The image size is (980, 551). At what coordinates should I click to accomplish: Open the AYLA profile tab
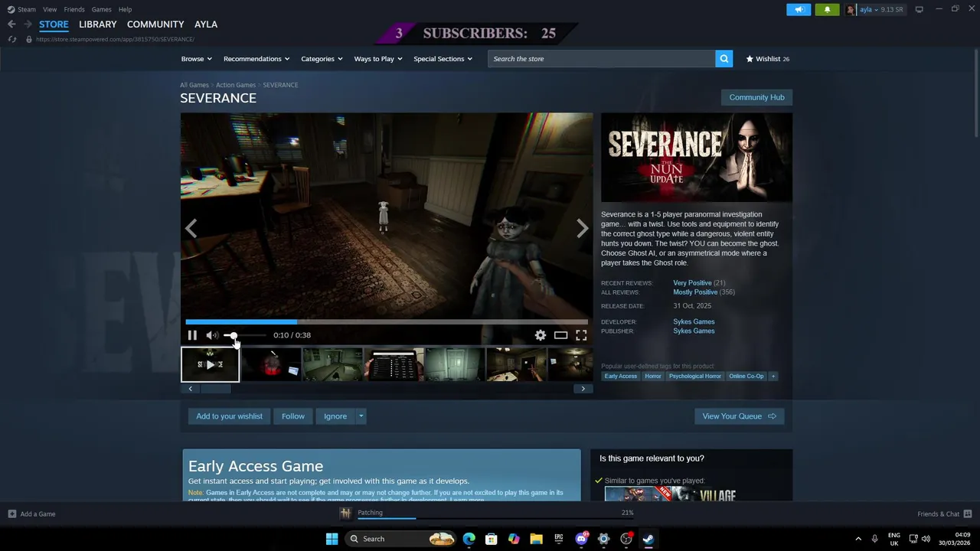click(206, 24)
